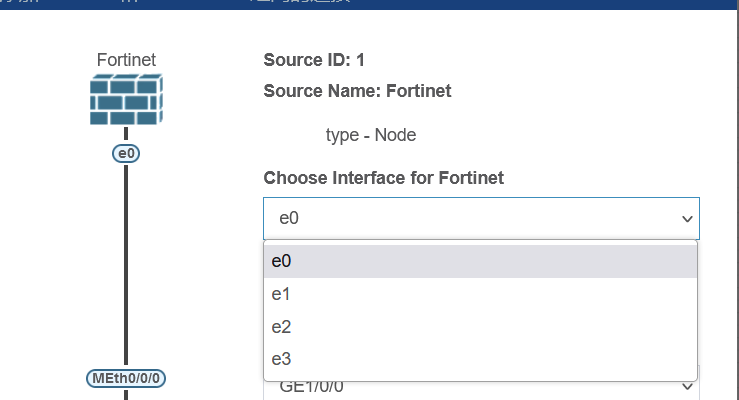
Task: Click the Fortinet firewall icon
Action: tap(126, 99)
